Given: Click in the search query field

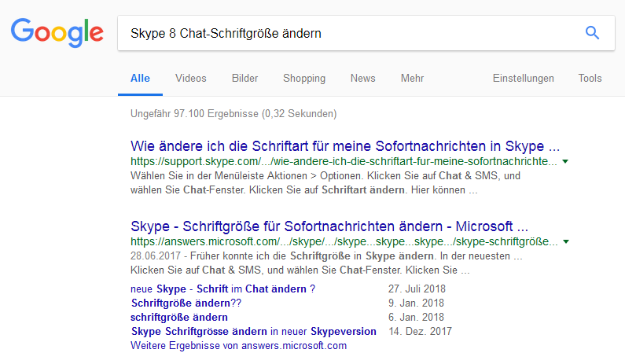Looking at the screenshot, I should (351, 33).
